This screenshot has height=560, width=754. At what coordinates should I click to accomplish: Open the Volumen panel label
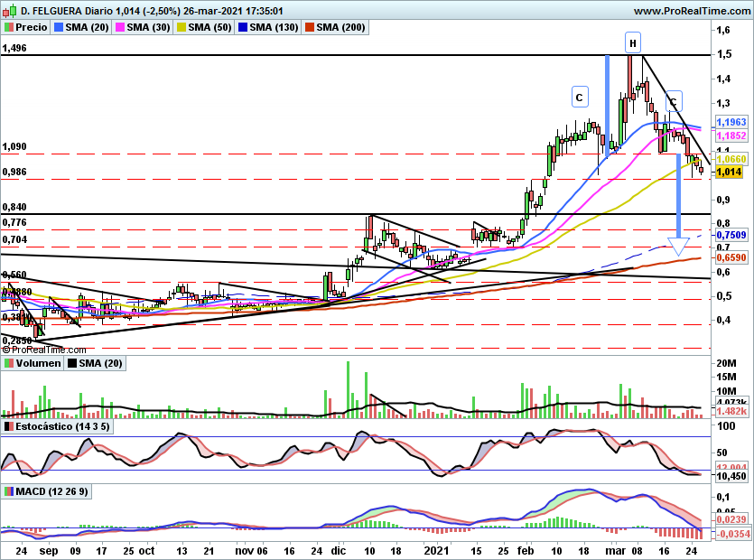coord(32,363)
